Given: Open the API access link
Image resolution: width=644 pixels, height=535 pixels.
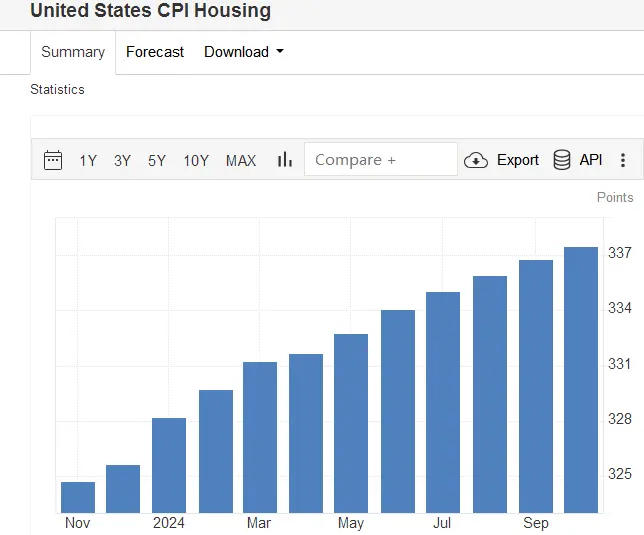Looking at the screenshot, I should [x=591, y=159].
